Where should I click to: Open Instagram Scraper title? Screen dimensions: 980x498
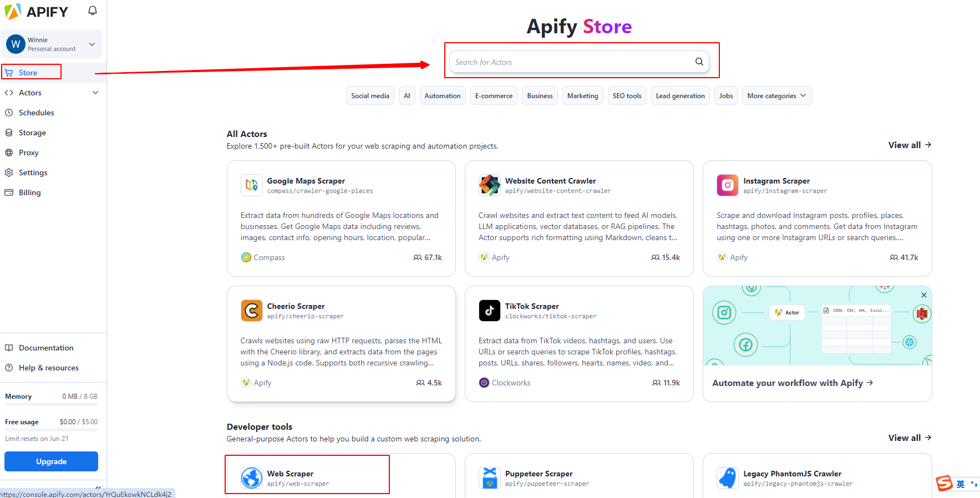tap(776, 181)
